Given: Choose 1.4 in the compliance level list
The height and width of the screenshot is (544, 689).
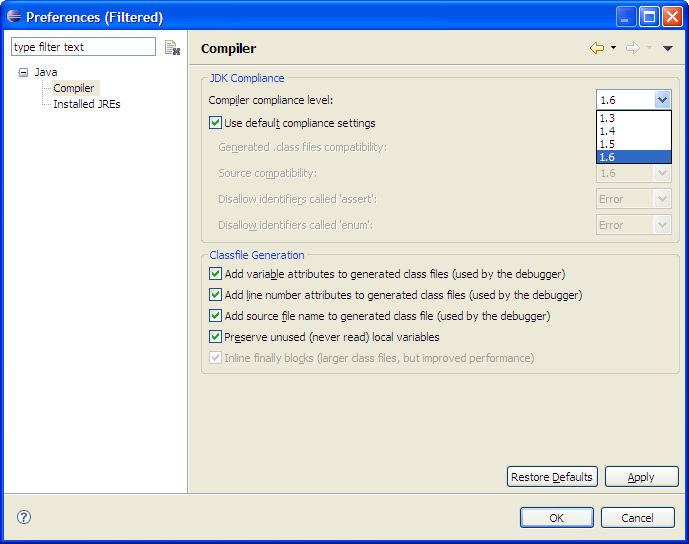Looking at the screenshot, I should click(634, 131).
